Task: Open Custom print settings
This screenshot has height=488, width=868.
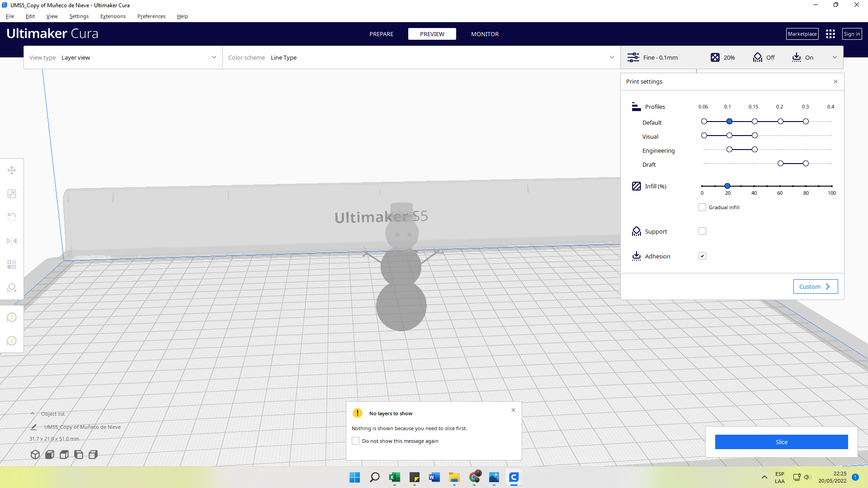Action: (x=815, y=286)
